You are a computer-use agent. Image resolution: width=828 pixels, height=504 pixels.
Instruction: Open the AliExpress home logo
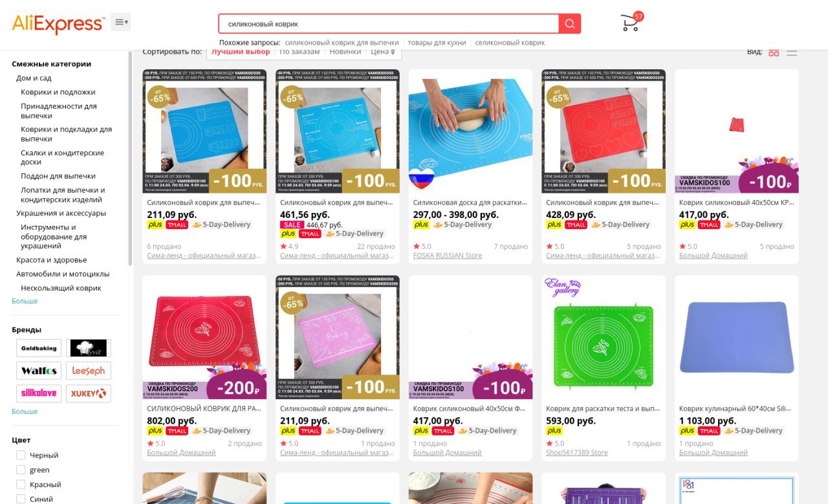58,24
